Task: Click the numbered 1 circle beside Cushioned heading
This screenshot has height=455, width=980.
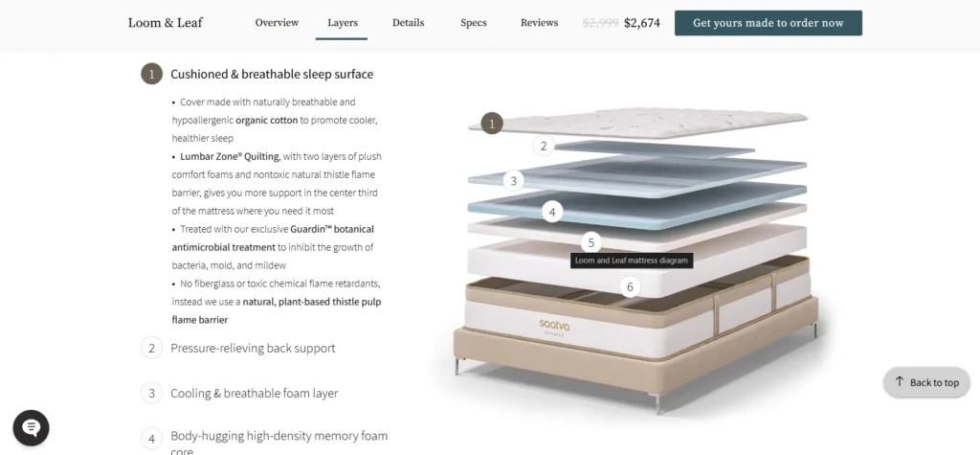Action: coord(151,74)
